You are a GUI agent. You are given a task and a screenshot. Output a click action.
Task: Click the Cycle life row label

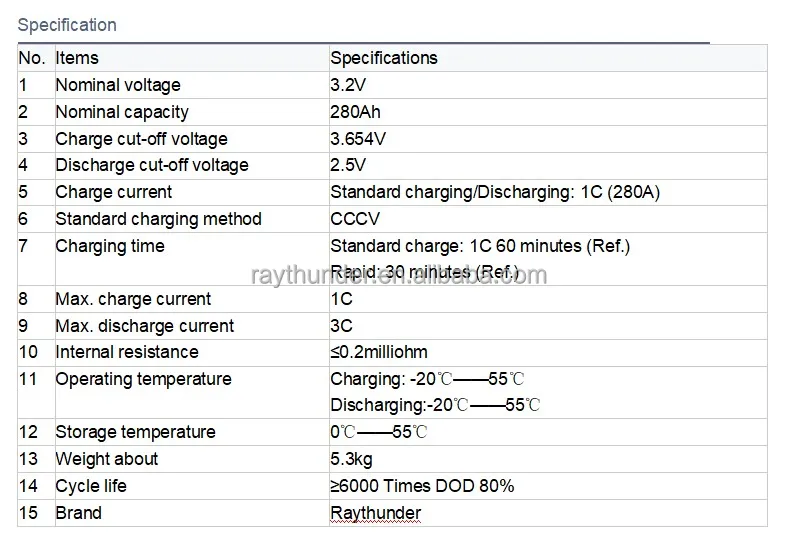pyautogui.click(x=91, y=486)
